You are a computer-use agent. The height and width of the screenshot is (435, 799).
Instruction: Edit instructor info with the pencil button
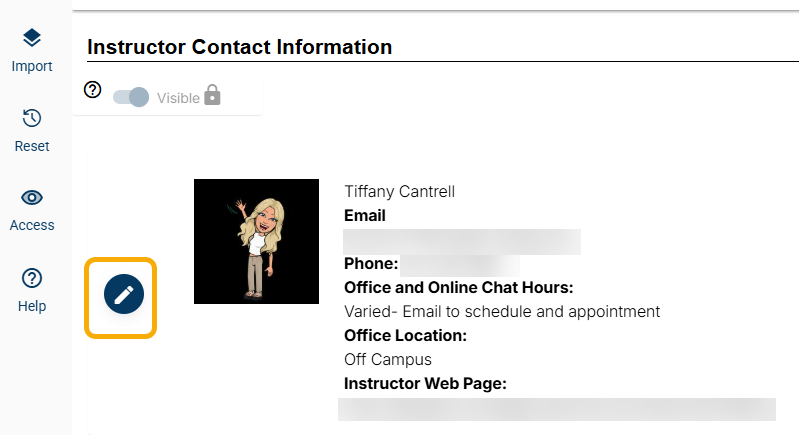(124, 295)
